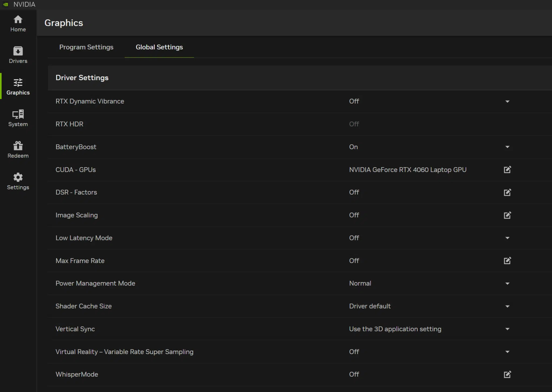The image size is (552, 392).
Task: Open the Vertical Sync dropdown
Action: point(507,329)
